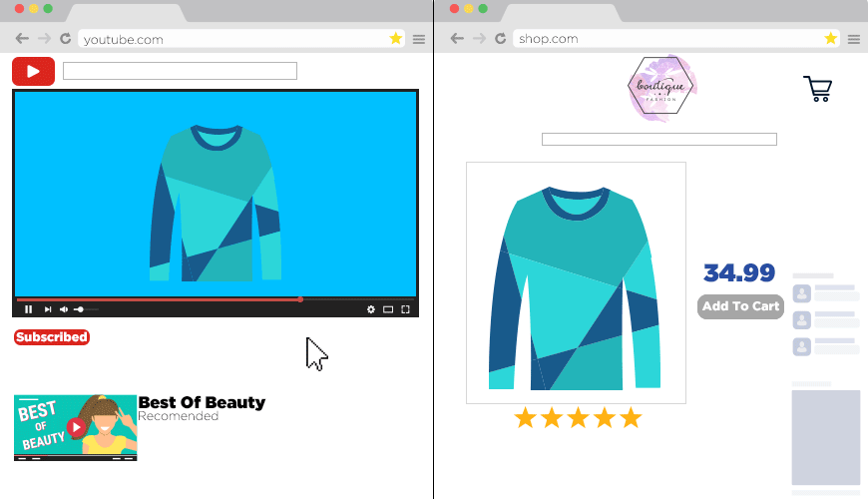This screenshot has width=868, height=499.
Task: Open the Best Of Beauty title link
Action: (x=202, y=402)
